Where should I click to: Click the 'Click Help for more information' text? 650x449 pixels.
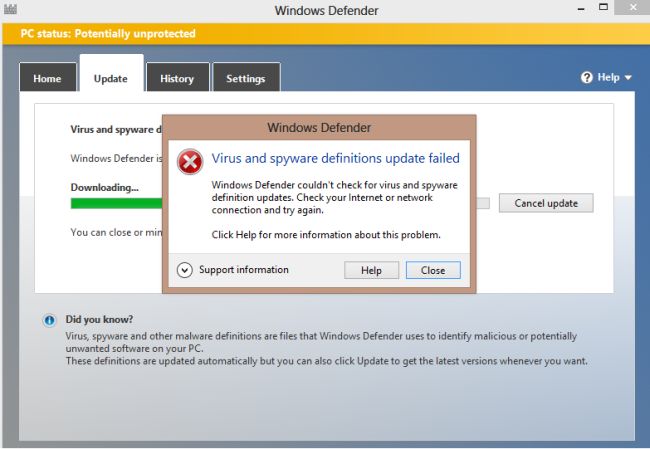pyautogui.click(x=326, y=235)
